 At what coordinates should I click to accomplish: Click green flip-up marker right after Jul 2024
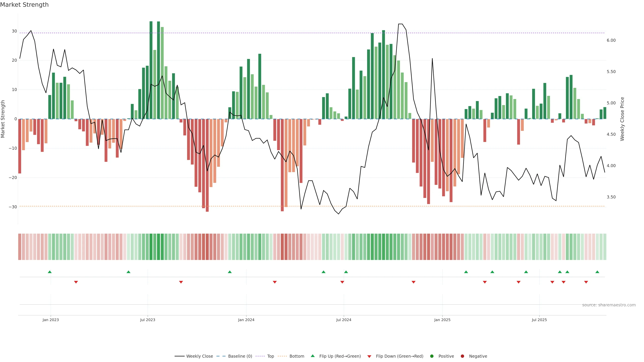point(346,272)
